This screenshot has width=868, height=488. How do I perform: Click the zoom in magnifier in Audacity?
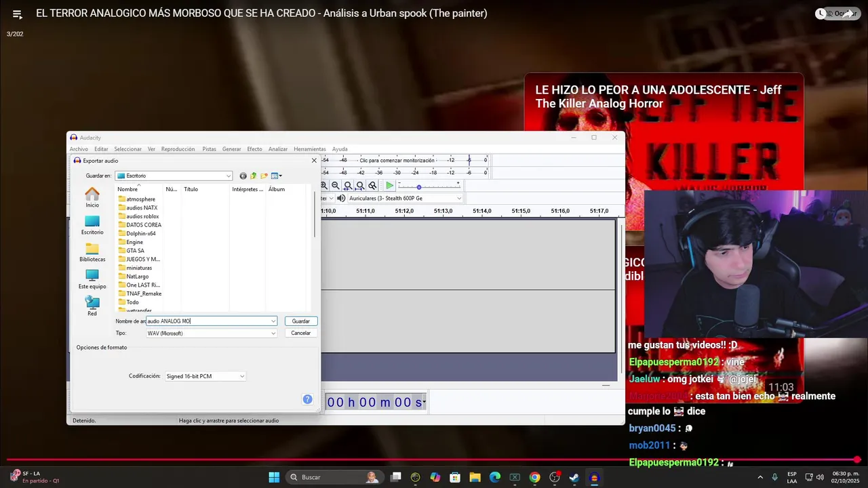324,186
